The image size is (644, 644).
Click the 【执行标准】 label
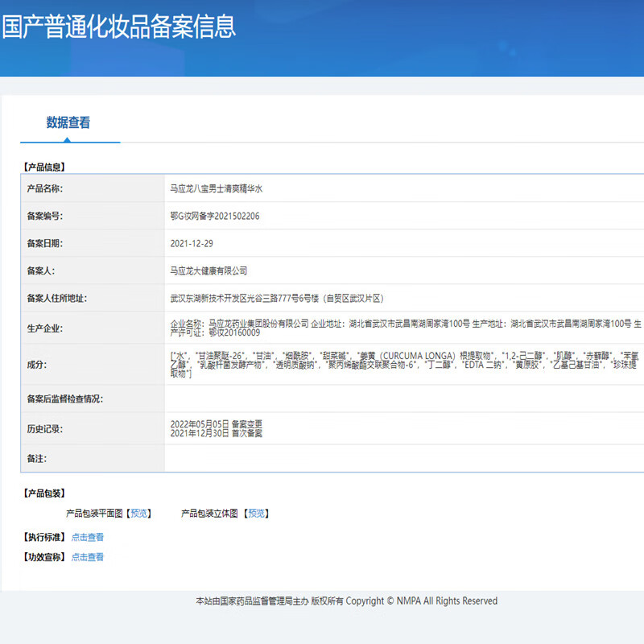[44, 537]
